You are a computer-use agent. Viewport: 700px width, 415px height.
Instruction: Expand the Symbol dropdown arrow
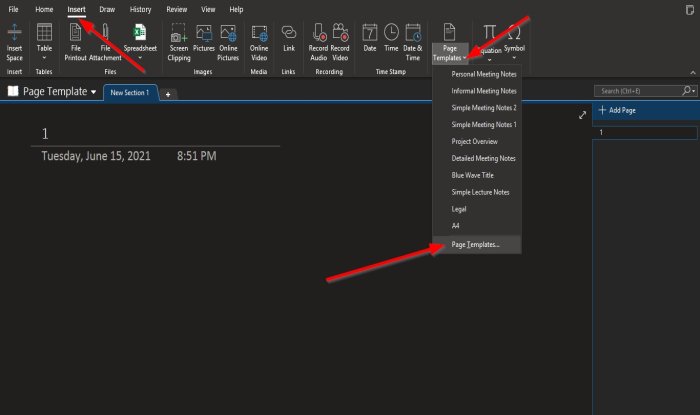click(514, 58)
